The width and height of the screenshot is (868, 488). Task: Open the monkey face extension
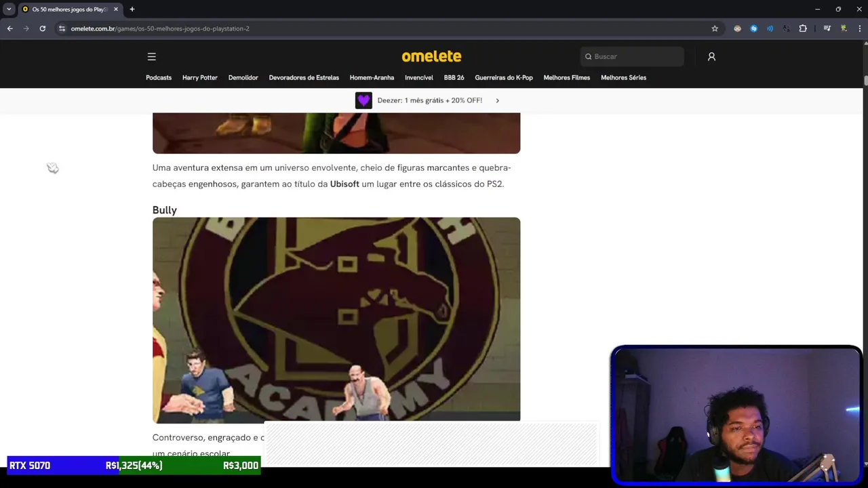(738, 28)
